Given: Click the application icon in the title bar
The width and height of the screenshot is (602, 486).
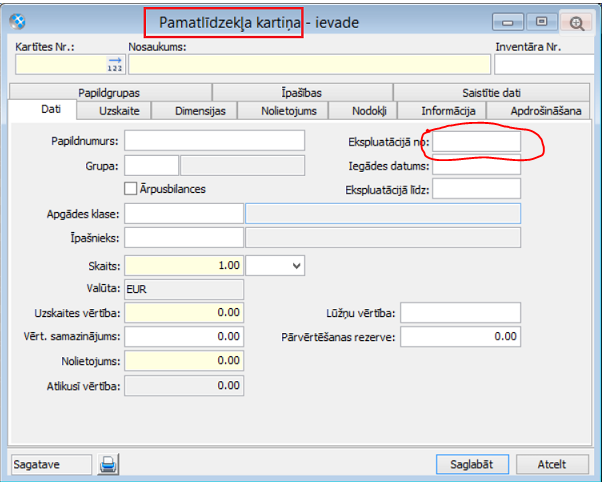Looking at the screenshot, I should click(x=17, y=21).
